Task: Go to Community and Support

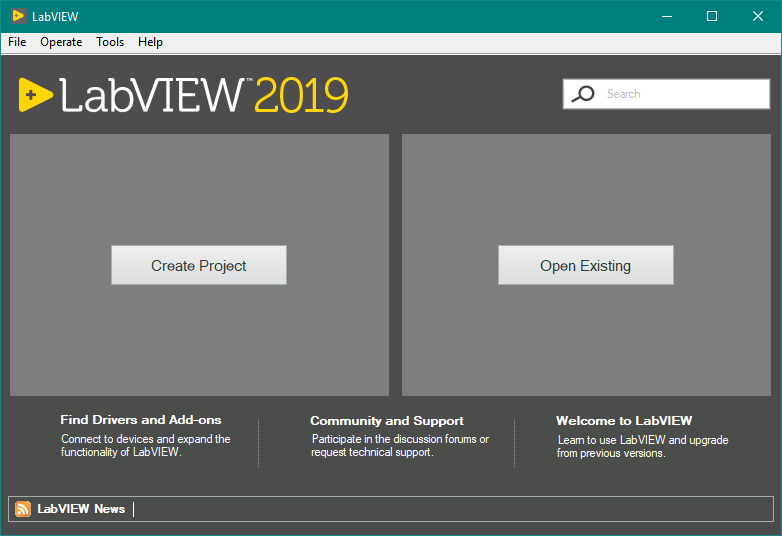Action: (x=387, y=421)
